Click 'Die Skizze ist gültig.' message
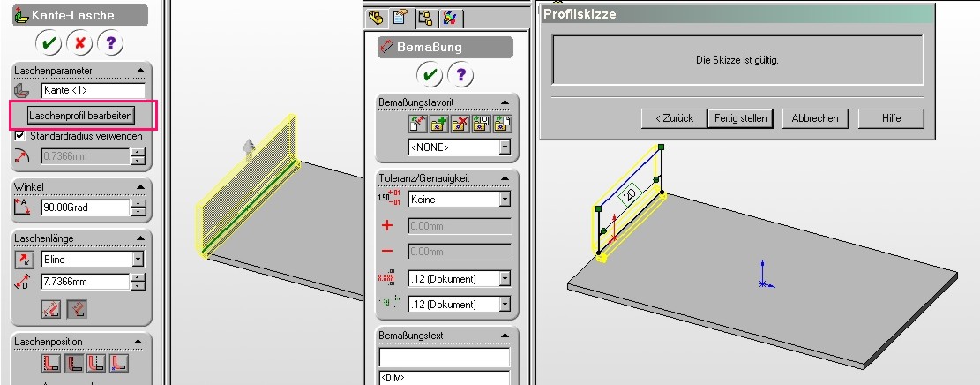The width and height of the screenshot is (980, 385). (737, 61)
